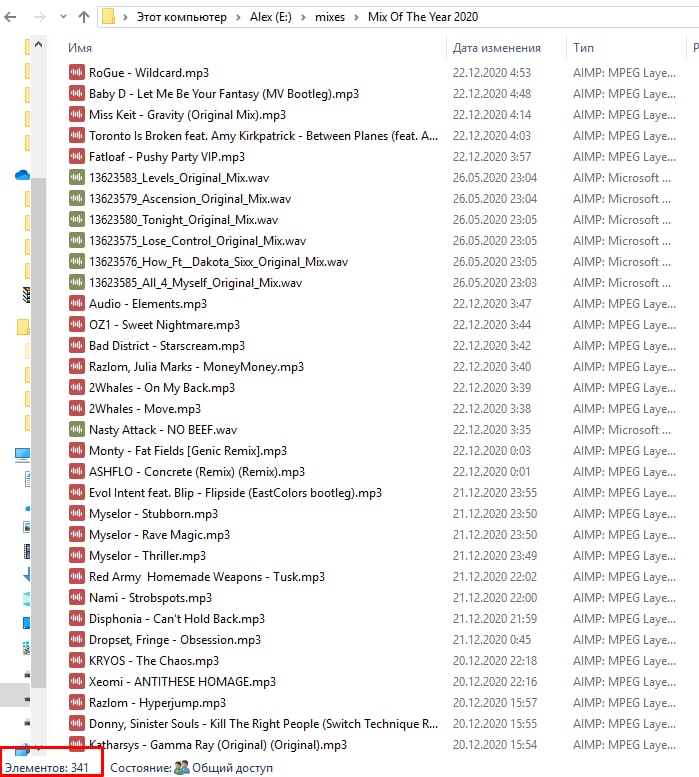The height and width of the screenshot is (777, 699).
Task: Click date 21.12.2020 0:45 of Dropset file
Action: pyautogui.click(x=491, y=639)
